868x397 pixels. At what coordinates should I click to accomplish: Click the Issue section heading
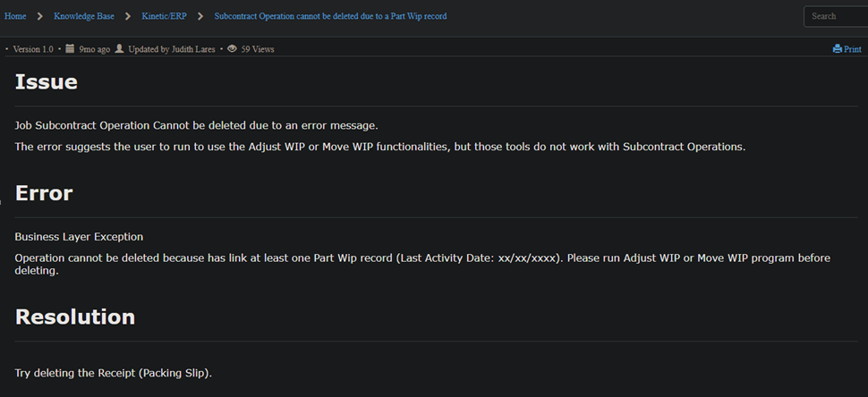(47, 82)
